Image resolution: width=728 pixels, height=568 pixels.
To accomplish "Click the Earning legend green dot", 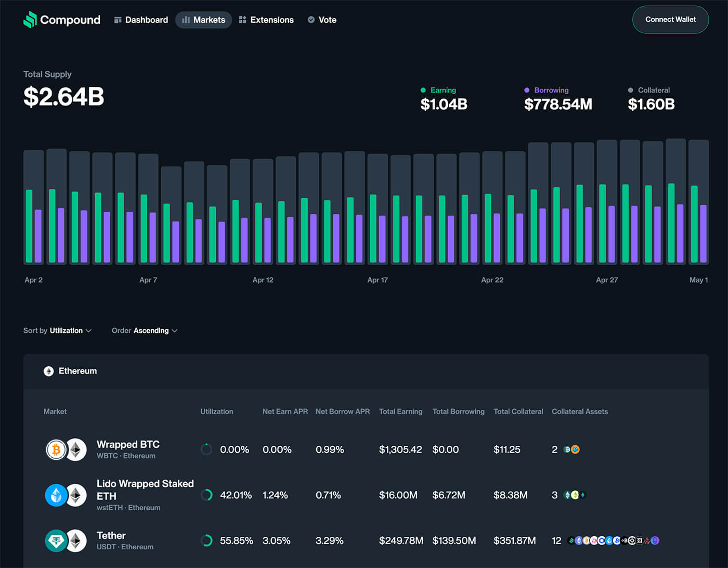I will point(423,91).
